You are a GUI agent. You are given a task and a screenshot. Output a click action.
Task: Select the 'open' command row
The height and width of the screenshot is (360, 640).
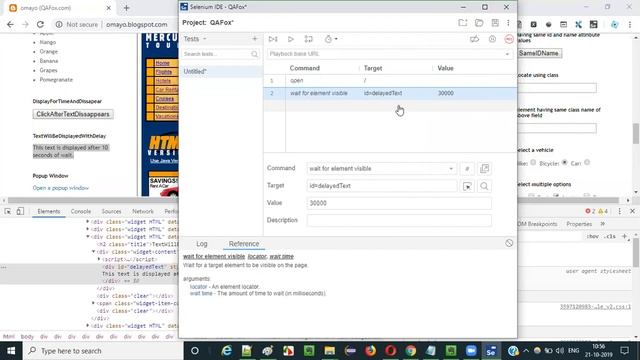coord(390,80)
